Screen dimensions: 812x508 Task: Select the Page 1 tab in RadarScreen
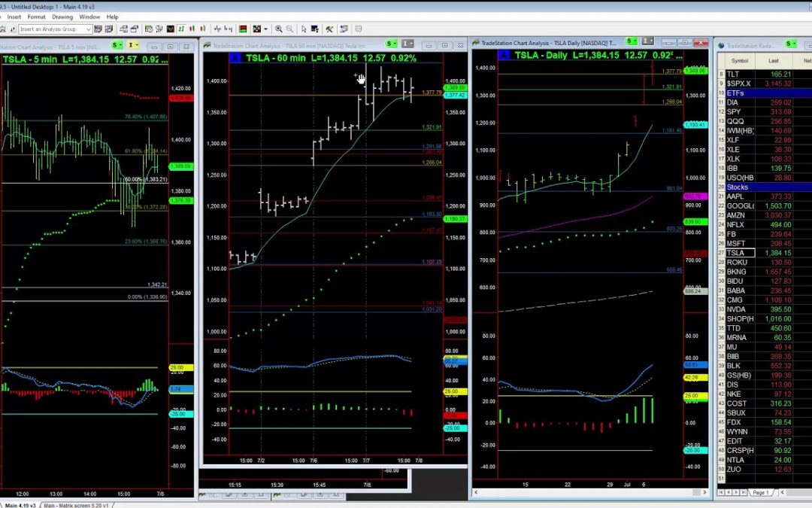point(761,492)
